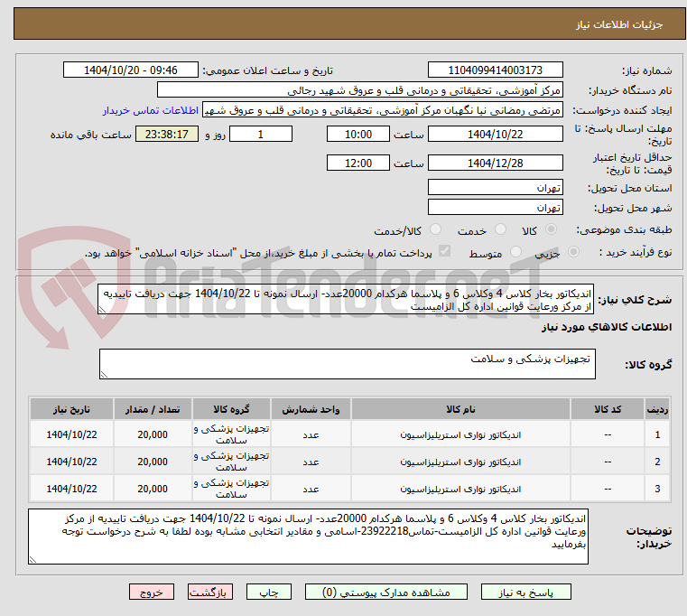
Task: Click the کد کالا column header
Action: (x=608, y=409)
